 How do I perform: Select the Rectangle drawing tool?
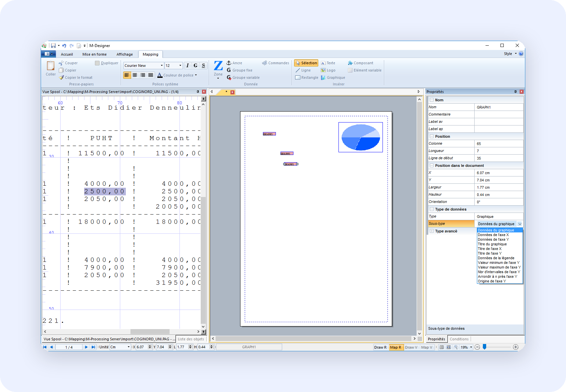[307, 77]
